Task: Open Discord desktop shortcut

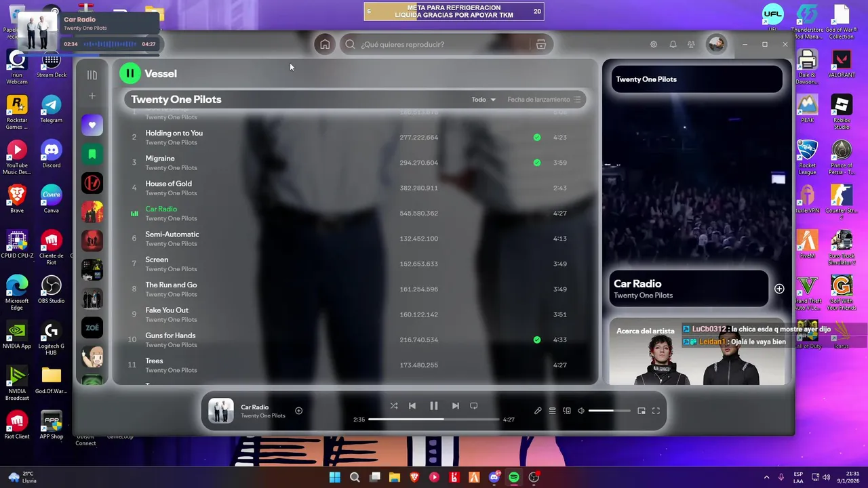Action: [x=51, y=155]
